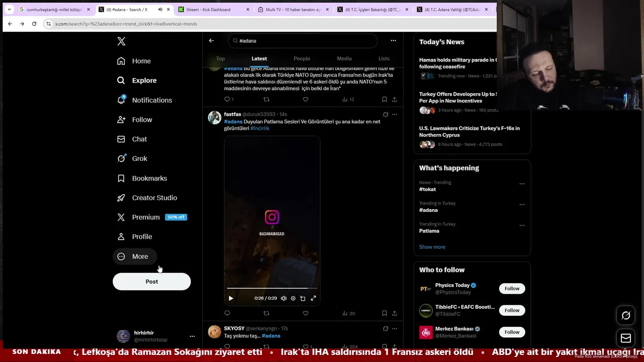Open the #tokat trend options menu
This screenshot has width=644, height=362.
(522, 184)
